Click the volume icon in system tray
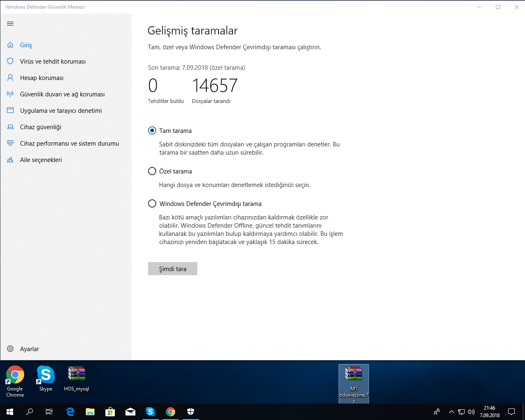The image size is (525, 420). pos(471,412)
